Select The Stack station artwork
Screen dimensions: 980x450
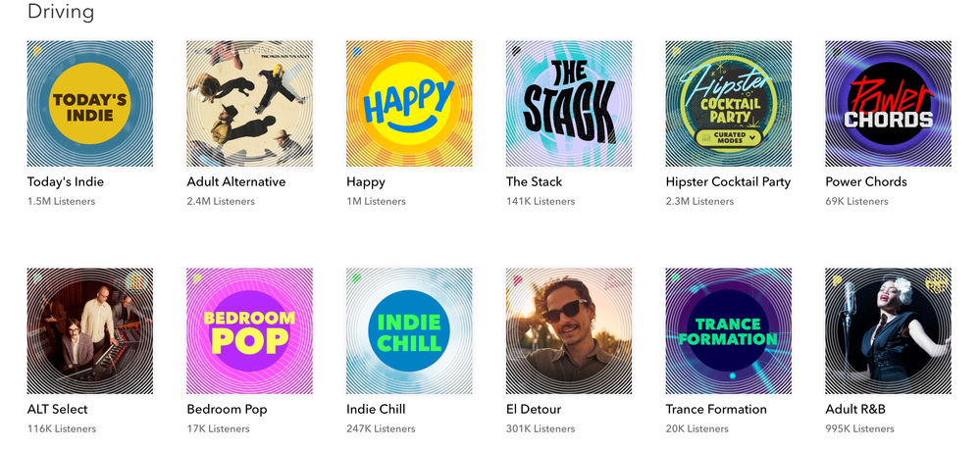tap(569, 103)
